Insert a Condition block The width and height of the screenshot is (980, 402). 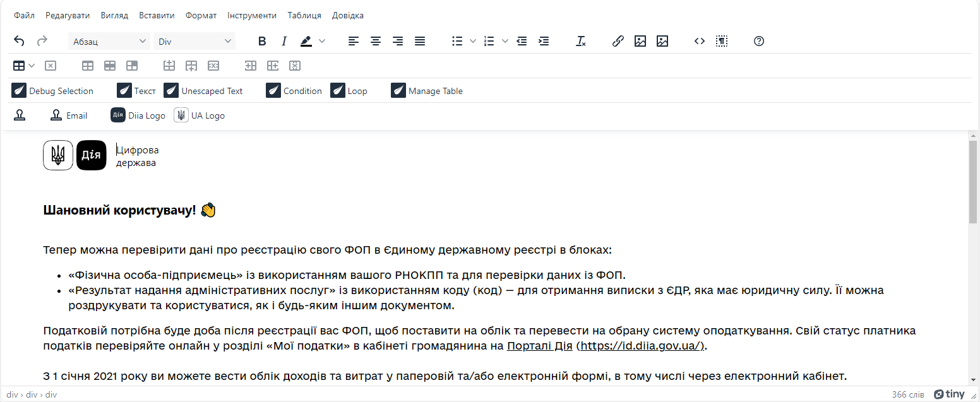point(294,91)
